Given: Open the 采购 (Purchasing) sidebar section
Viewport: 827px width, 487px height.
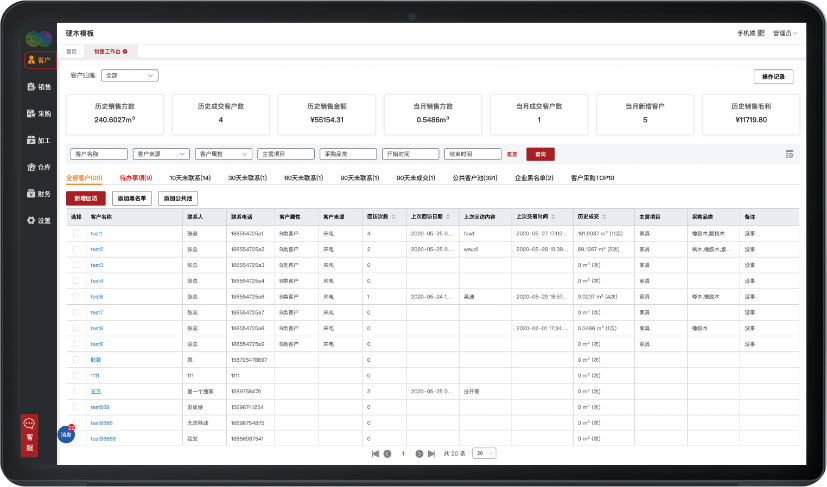Looking at the screenshot, I should tap(40, 113).
